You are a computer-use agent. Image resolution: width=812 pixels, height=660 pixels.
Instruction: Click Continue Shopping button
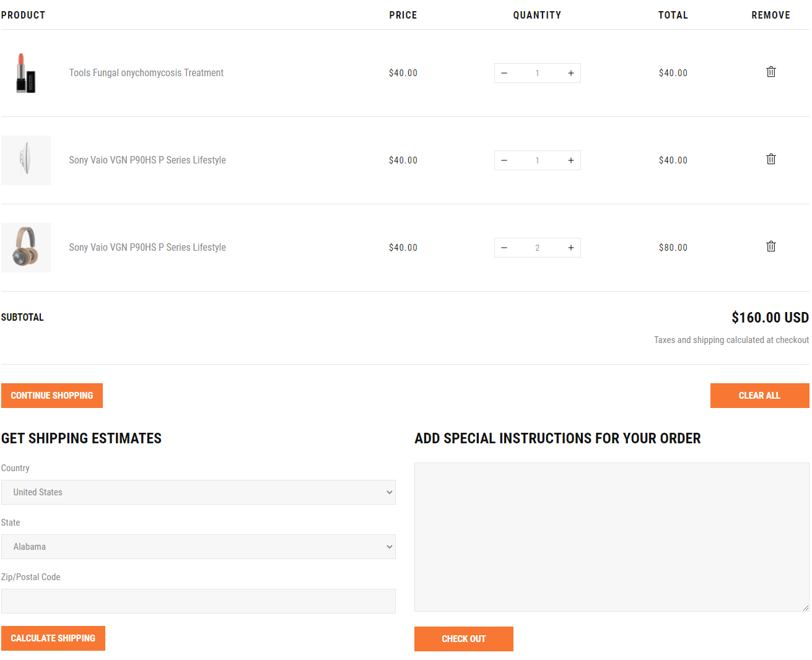pos(52,396)
